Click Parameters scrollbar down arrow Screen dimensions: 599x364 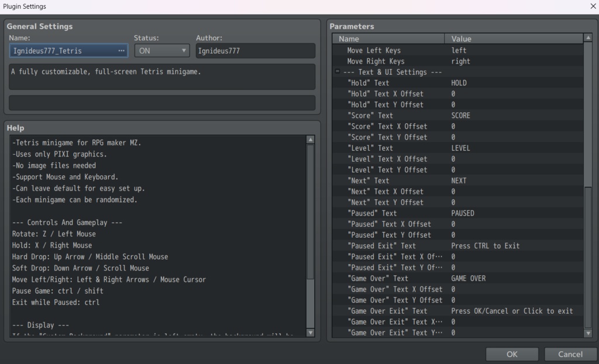pos(588,333)
